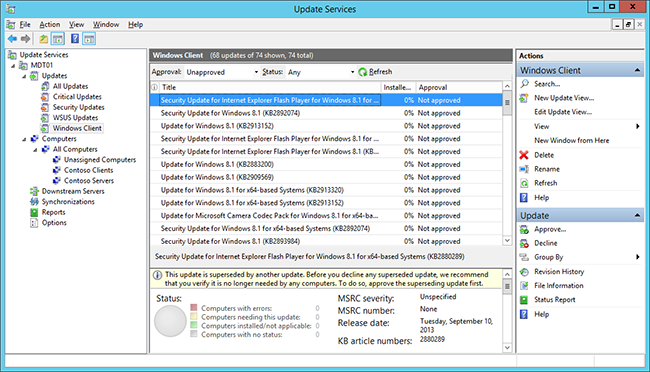
Task: Click the information icon column header
Action: pyautogui.click(x=155, y=88)
